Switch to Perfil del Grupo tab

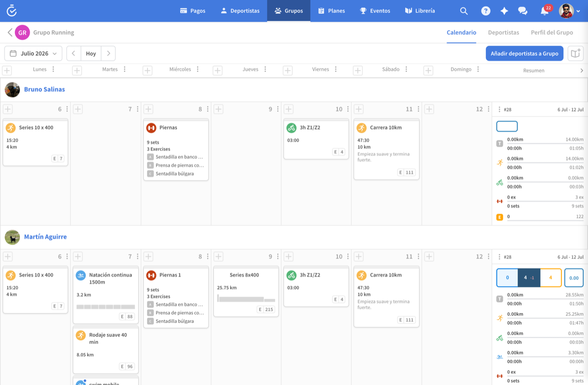coord(552,33)
